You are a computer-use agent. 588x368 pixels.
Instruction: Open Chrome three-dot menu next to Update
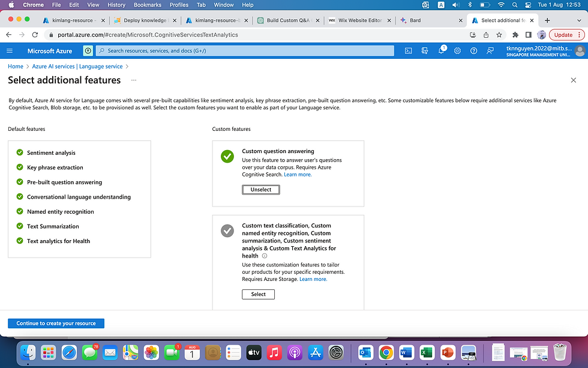(x=580, y=35)
